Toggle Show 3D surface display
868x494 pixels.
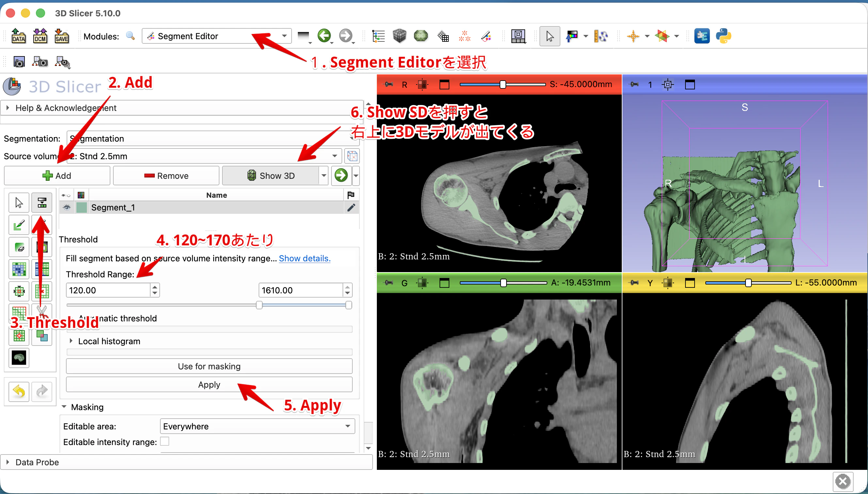point(270,176)
